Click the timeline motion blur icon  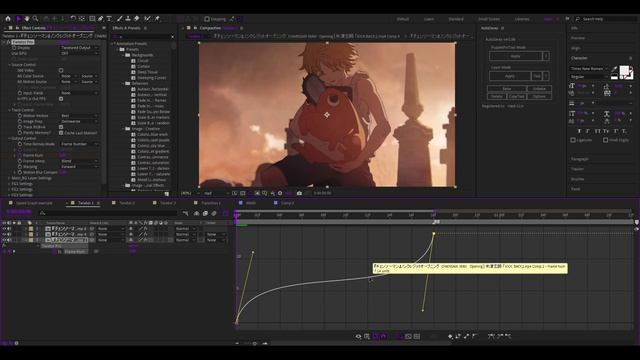coord(214,213)
